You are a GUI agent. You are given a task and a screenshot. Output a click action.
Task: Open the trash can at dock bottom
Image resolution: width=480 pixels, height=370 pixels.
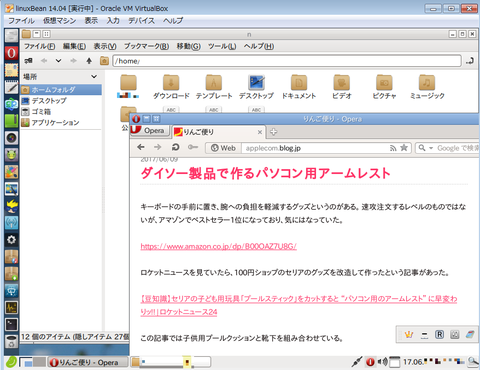pyautogui.click(x=11, y=341)
